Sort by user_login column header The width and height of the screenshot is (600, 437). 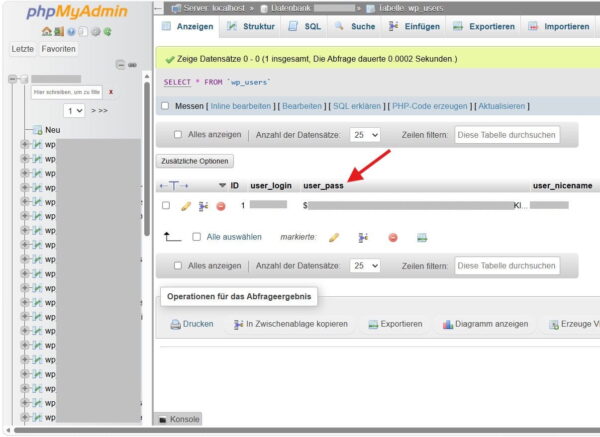[x=271, y=186]
